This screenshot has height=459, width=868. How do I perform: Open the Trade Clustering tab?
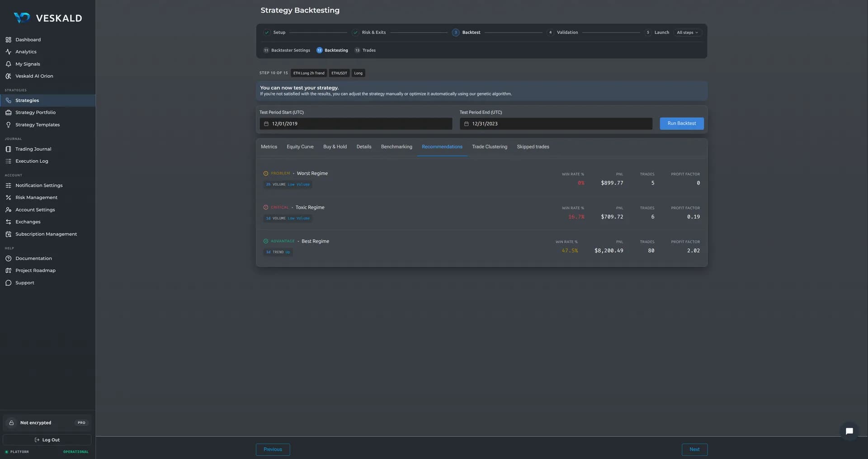(490, 147)
